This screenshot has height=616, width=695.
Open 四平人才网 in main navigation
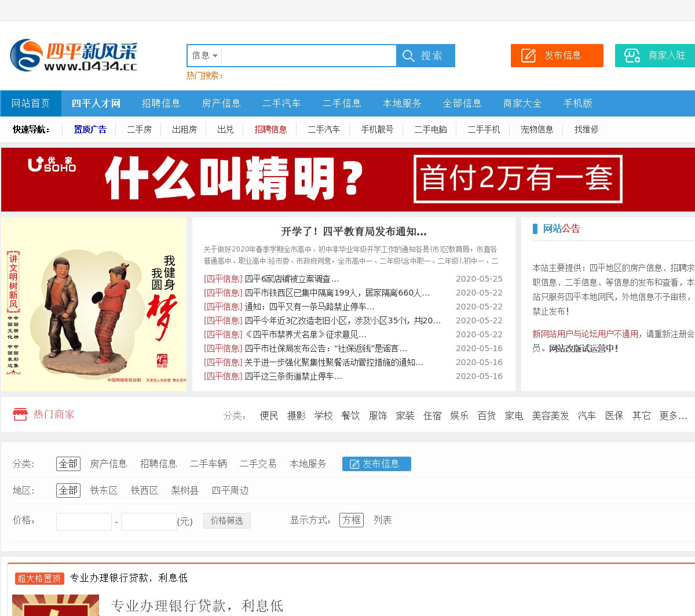[96, 103]
